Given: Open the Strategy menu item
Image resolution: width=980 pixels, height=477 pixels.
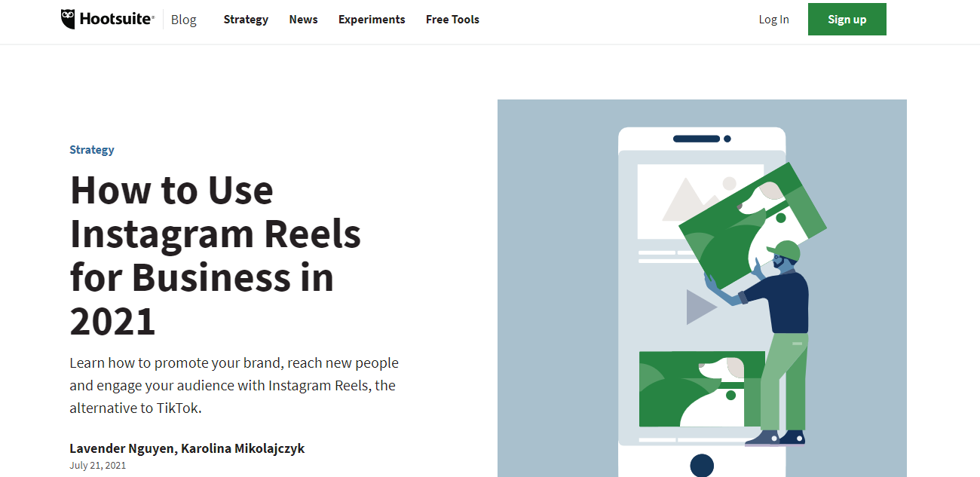Looking at the screenshot, I should (x=246, y=20).
